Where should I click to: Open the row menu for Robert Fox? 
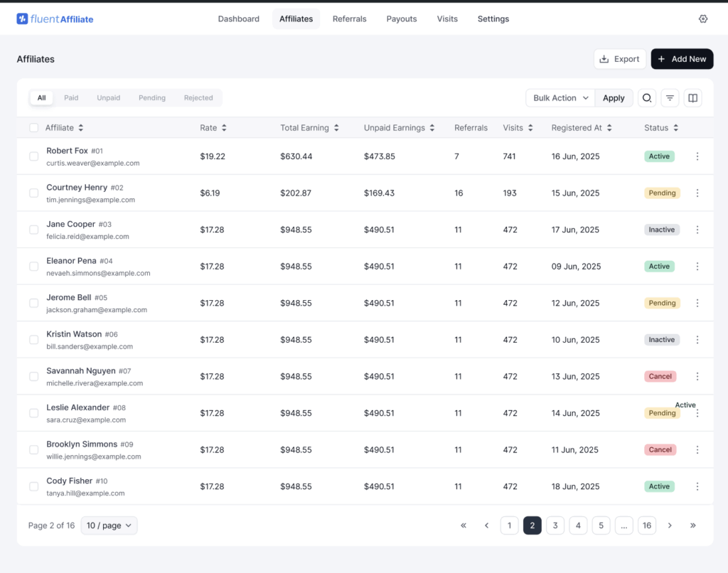click(x=697, y=156)
